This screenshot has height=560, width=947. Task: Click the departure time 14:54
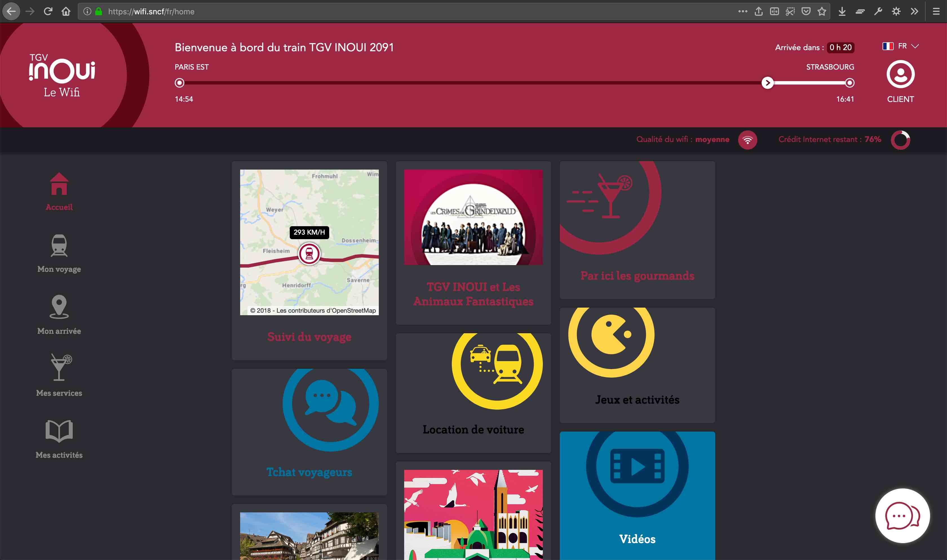click(x=184, y=99)
